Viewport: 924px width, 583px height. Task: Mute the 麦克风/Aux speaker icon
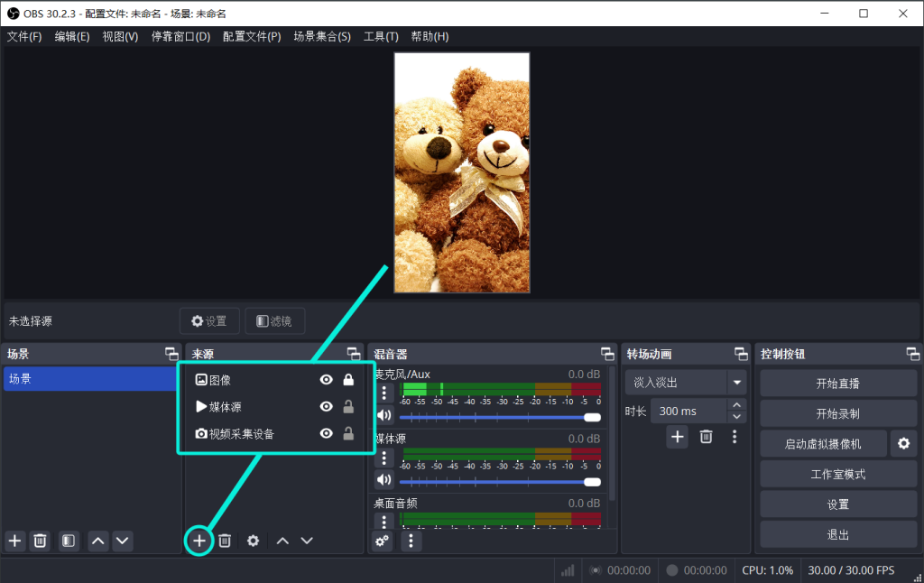pyautogui.click(x=384, y=416)
